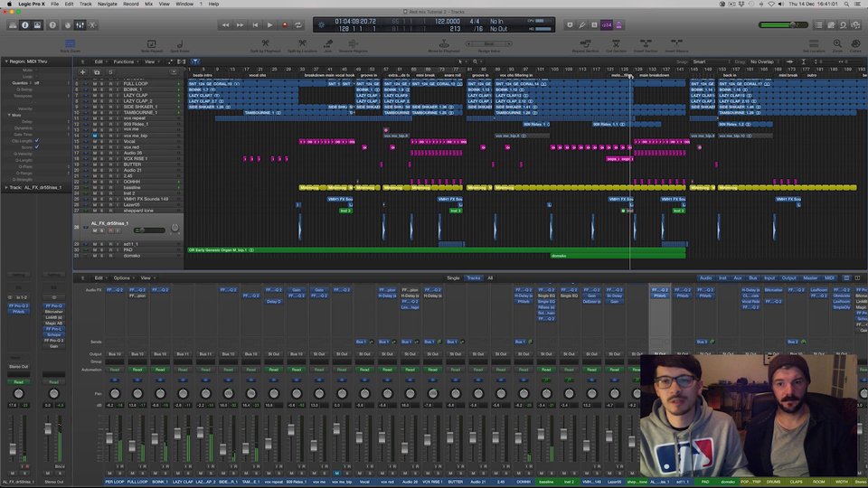Viewport: 868px width, 488px height.
Task: Collapse Region MIDI Thru disclosure triangle
Action: click(6, 61)
